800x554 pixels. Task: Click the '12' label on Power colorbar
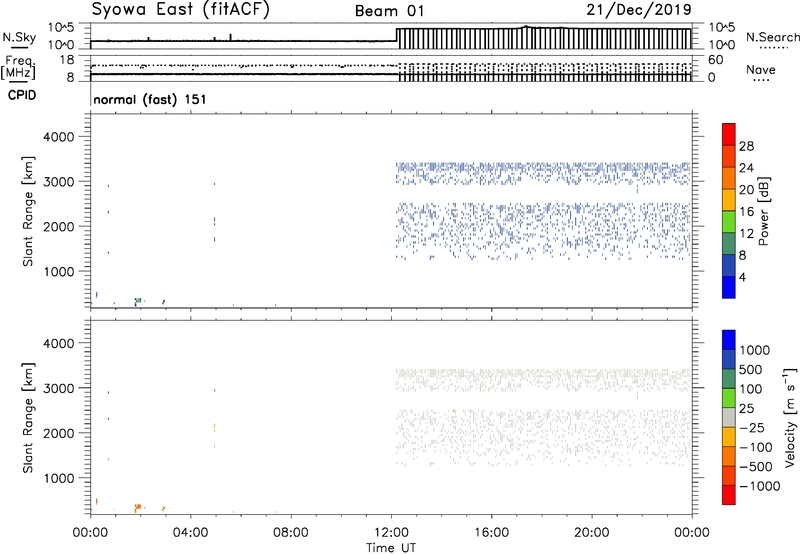pyautogui.click(x=746, y=234)
